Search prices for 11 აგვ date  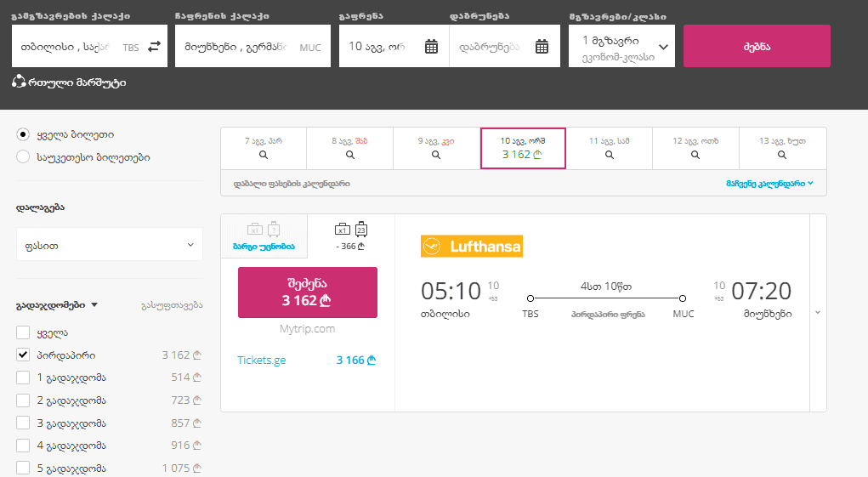click(x=610, y=155)
